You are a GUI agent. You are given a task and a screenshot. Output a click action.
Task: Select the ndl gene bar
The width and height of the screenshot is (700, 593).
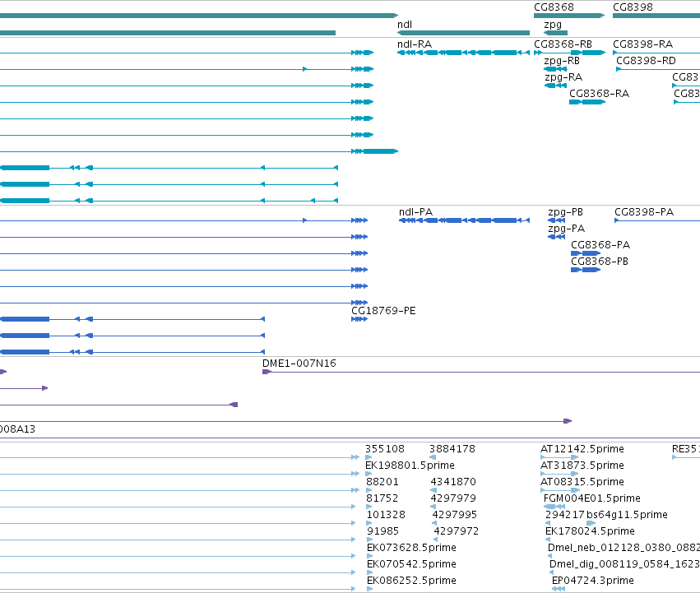(x=463, y=33)
